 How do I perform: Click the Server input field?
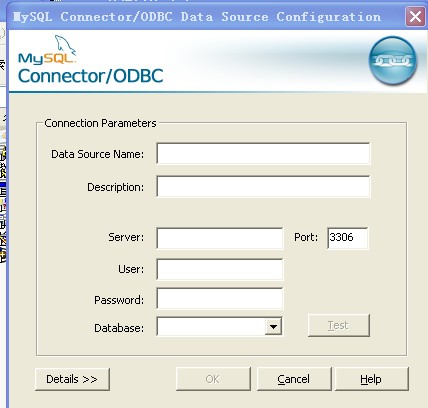220,238
